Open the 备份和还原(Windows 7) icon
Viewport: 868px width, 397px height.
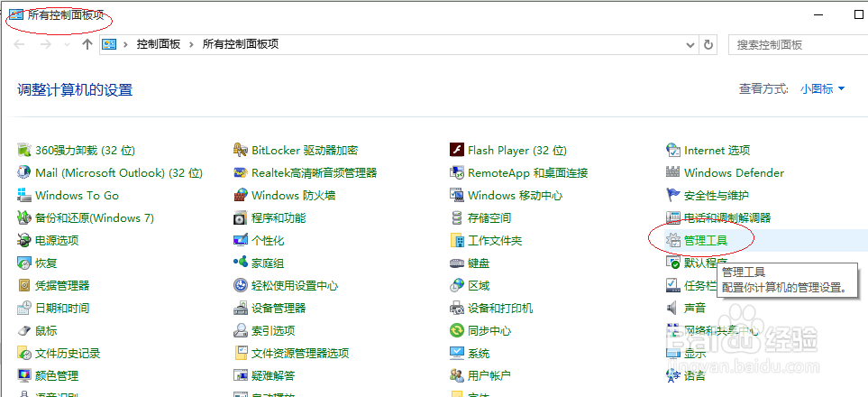23,218
